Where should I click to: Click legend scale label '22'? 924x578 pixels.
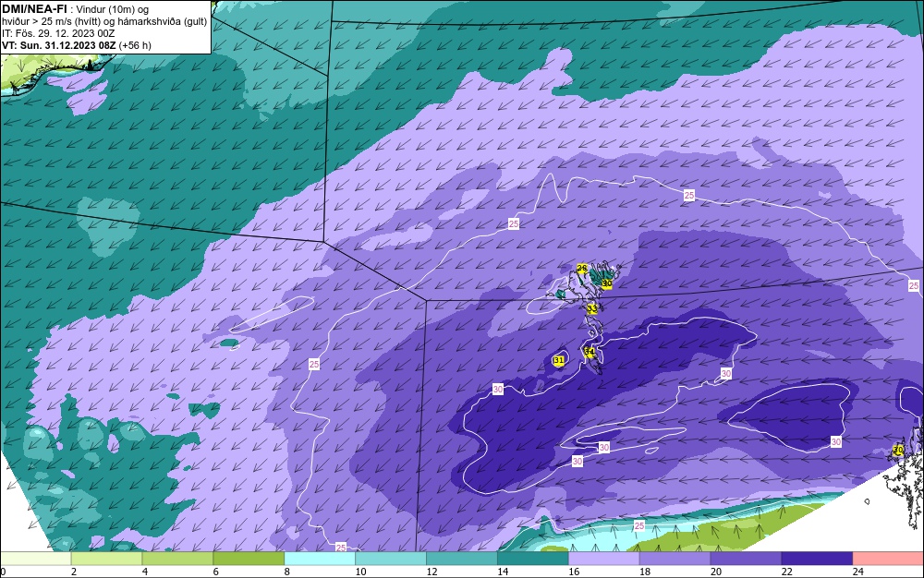786,572
